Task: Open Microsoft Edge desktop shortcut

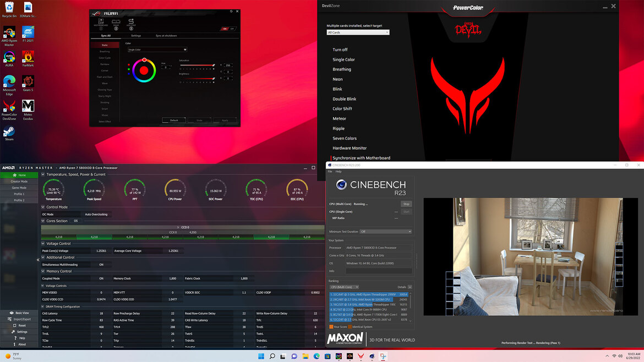Action: (x=9, y=85)
